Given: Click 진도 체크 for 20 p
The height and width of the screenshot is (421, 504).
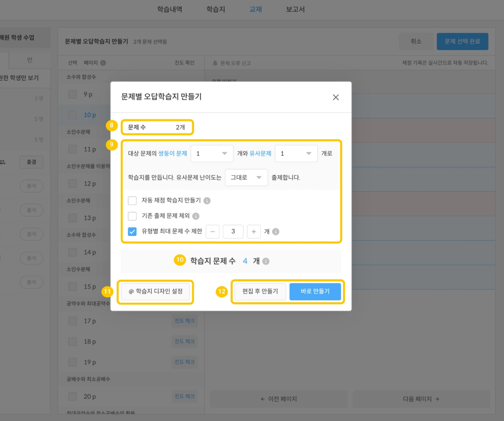Looking at the screenshot, I should [185, 396].
